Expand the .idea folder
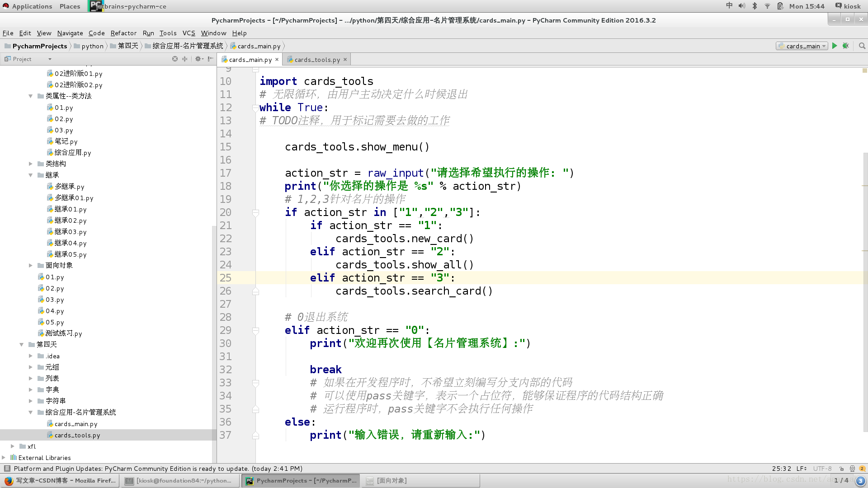The height and width of the screenshot is (488, 868). [x=31, y=356]
